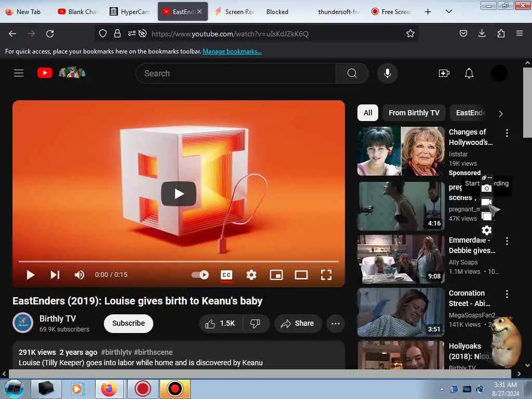This screenshot has height=399, width=532.
Task: Open Hollyoaks (2018) video title
Action: point(469,351)
